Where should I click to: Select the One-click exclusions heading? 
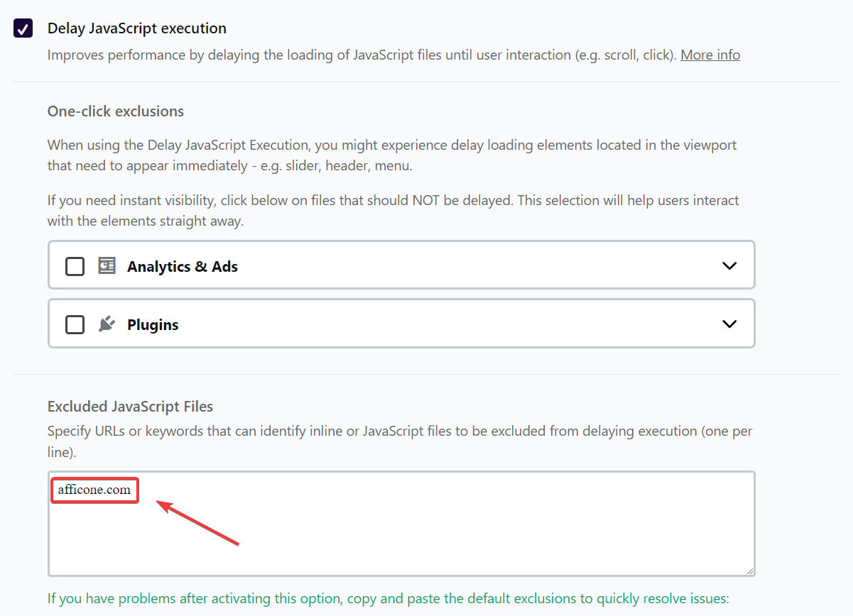[x=115, y=111]
